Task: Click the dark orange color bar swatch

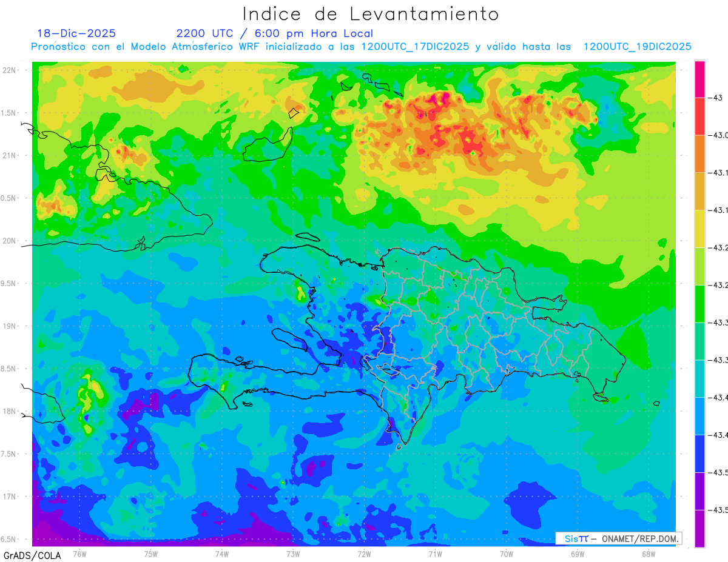Action: coord(699,154)
